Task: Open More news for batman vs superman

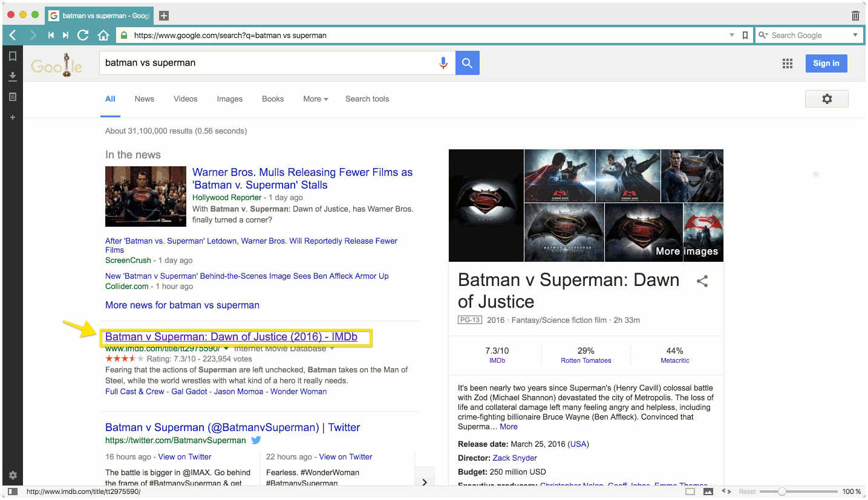Action: (182, 305)
